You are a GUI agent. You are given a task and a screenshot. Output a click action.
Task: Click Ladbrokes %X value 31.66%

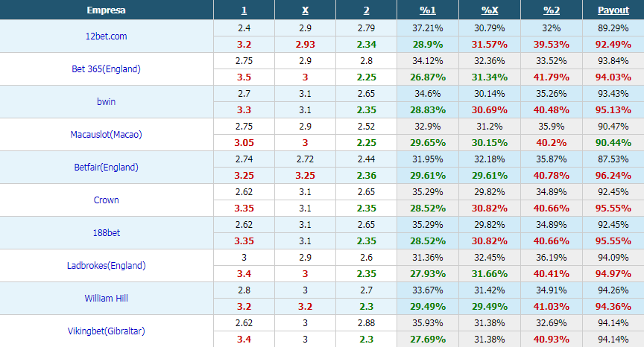(490, 274)
